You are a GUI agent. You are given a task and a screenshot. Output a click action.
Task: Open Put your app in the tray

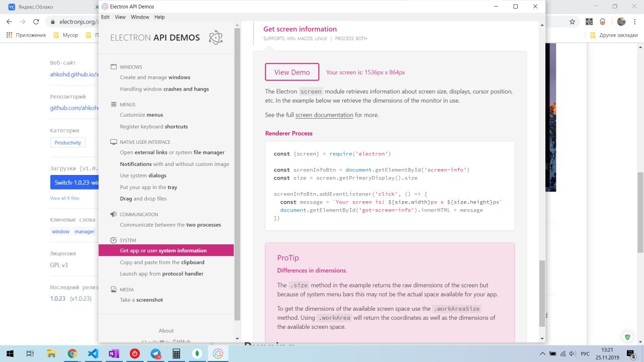pos(148,187)
